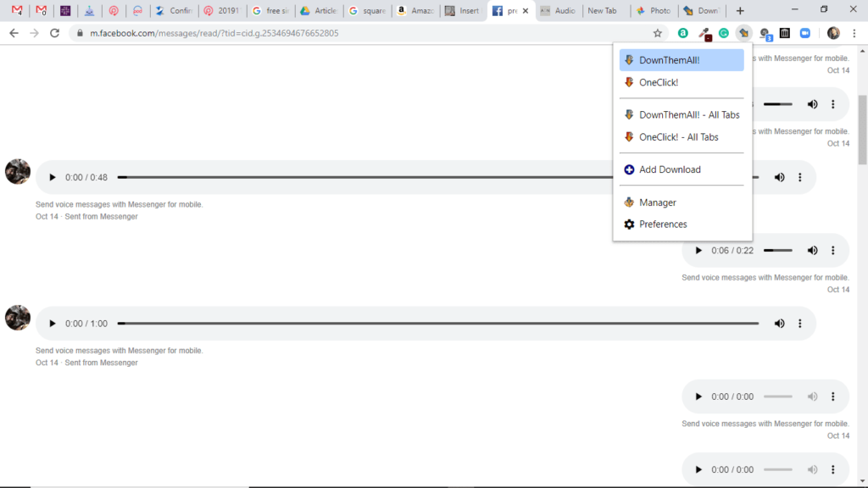Open more options for the 0:06 / 0:22 audio
The height and width of the screenshot is (488, 868).
tap(832, 251)
